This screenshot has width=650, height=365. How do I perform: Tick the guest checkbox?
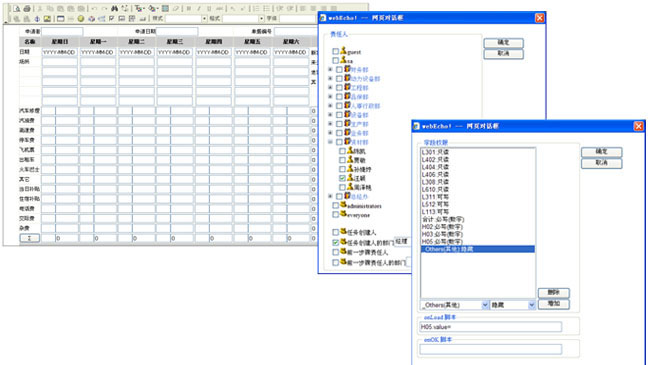[335, 52]
